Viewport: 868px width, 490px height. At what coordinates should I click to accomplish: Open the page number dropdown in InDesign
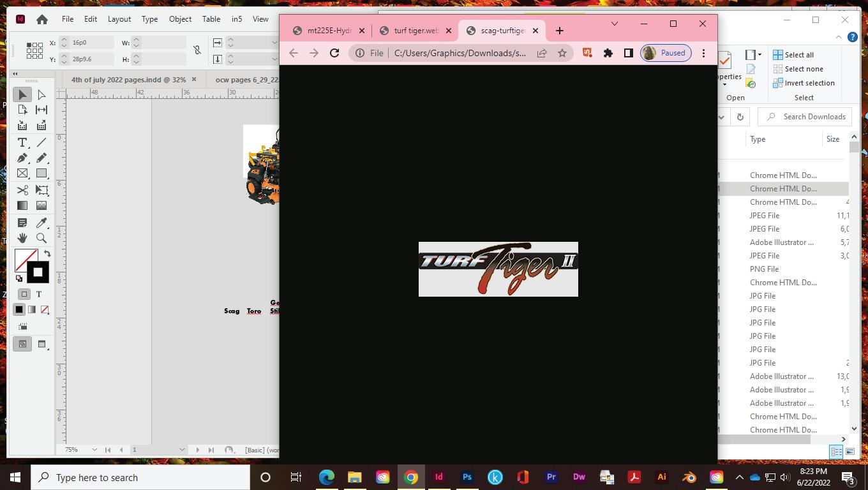pyautogui.click(x=182, y=450)
